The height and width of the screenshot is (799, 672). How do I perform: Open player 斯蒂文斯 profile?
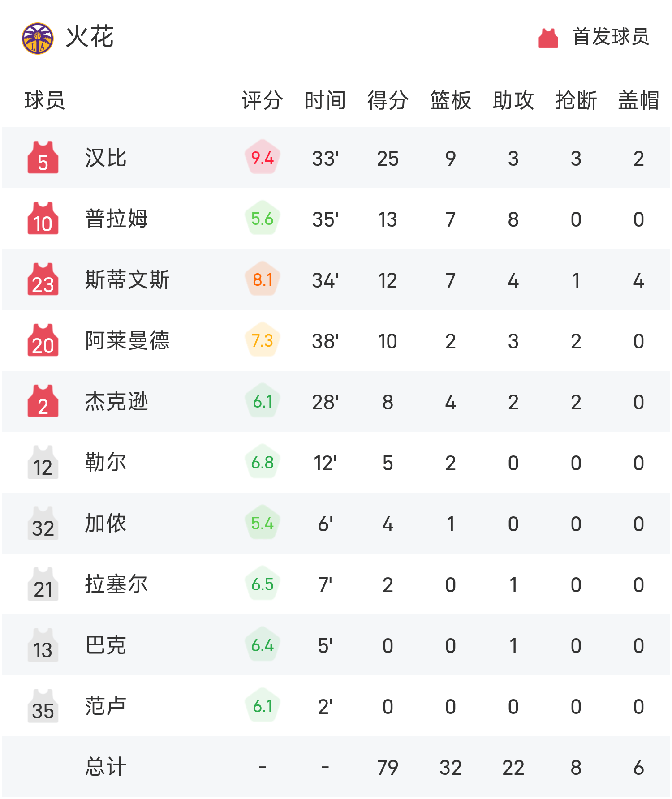tap(127, 279)
